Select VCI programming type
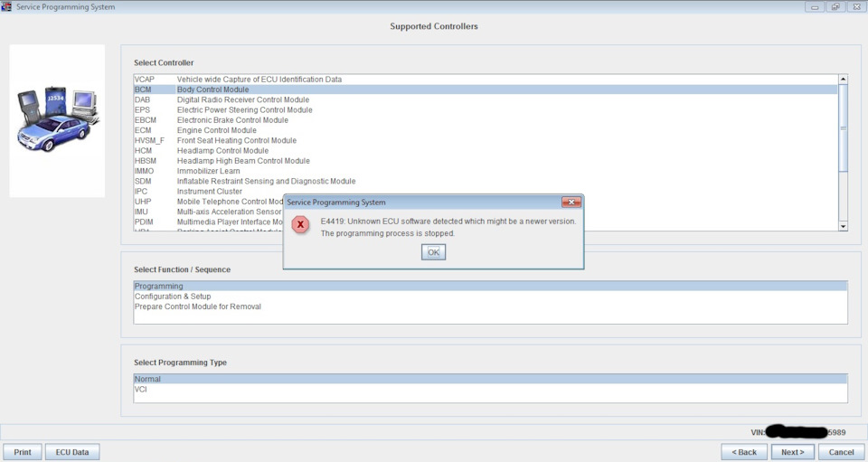Viewport: 868px width, 462px height. [490, 390]
